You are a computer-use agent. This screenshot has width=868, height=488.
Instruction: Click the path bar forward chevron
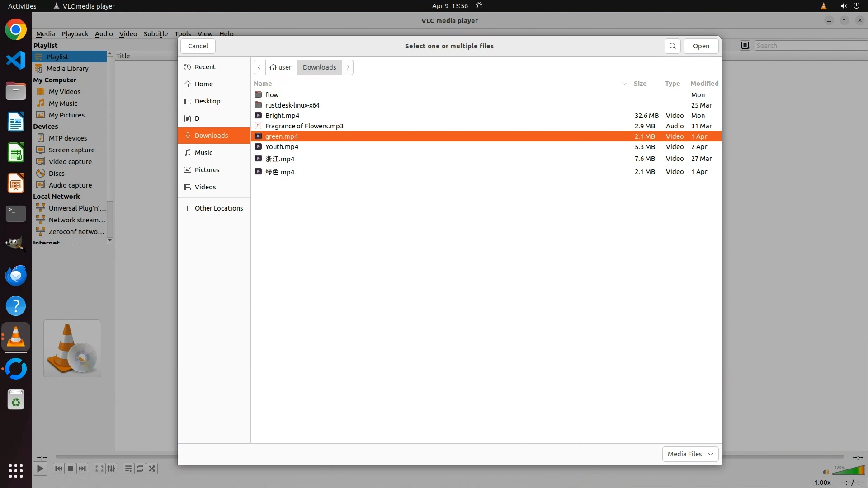click(x=348, y=67)
